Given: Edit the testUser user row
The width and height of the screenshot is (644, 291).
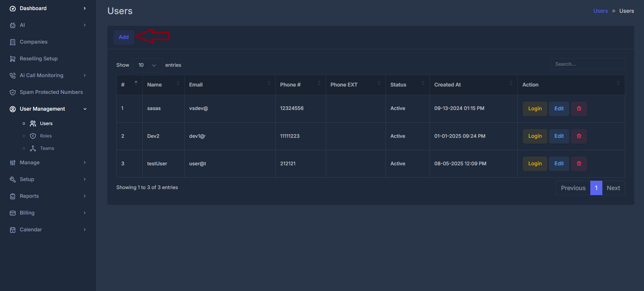Looking at the screenshot, I should click(x=559, y=164).
